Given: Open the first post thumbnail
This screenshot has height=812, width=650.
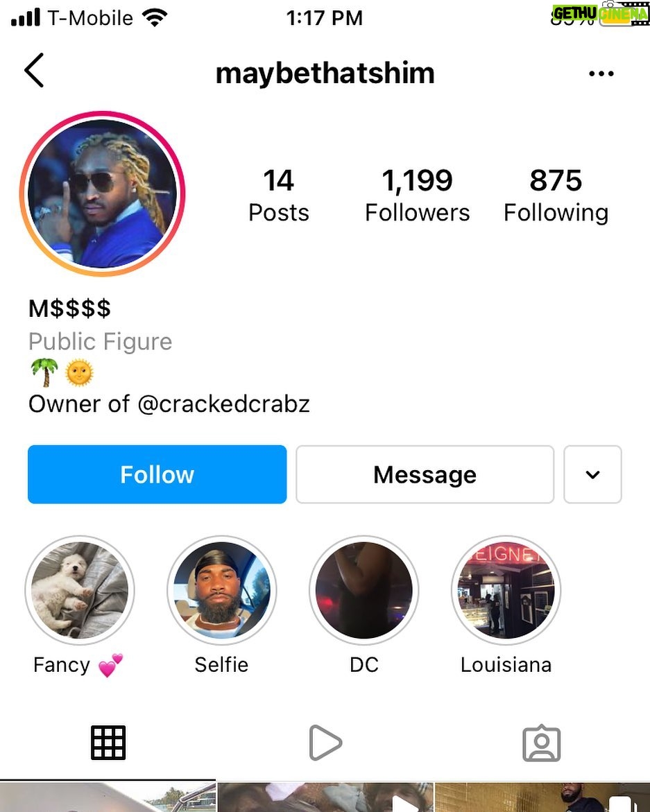Looking at the screenshot, I should 108,797.
